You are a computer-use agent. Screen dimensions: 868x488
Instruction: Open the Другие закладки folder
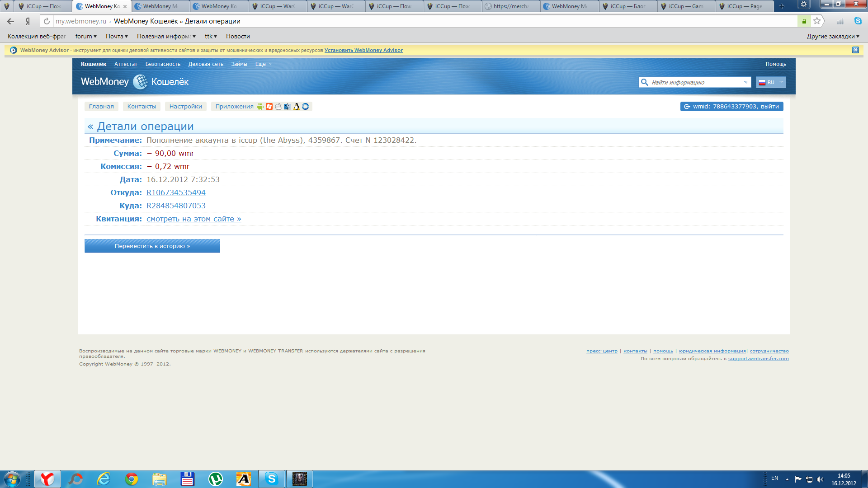coord(833,36)
